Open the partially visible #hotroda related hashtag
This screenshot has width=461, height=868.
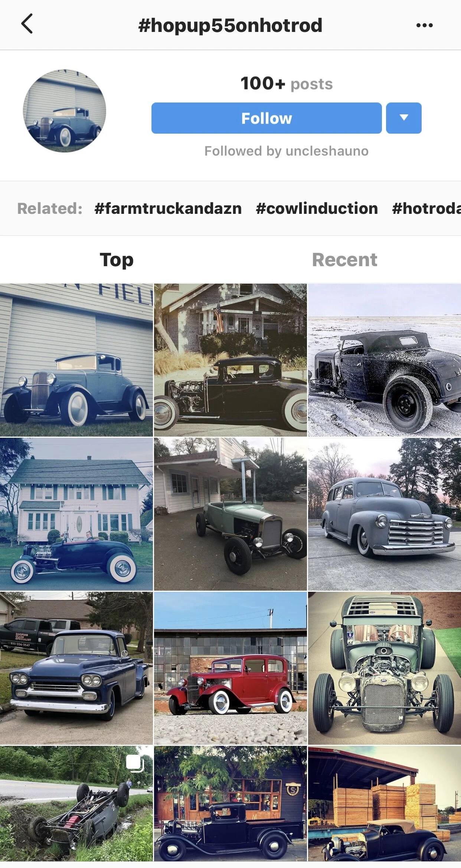tap(426, 208)
